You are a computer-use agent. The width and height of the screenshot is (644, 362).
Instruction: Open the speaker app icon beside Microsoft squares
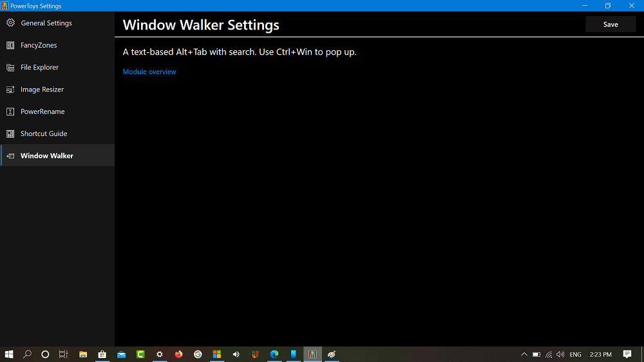click(236, 354)
